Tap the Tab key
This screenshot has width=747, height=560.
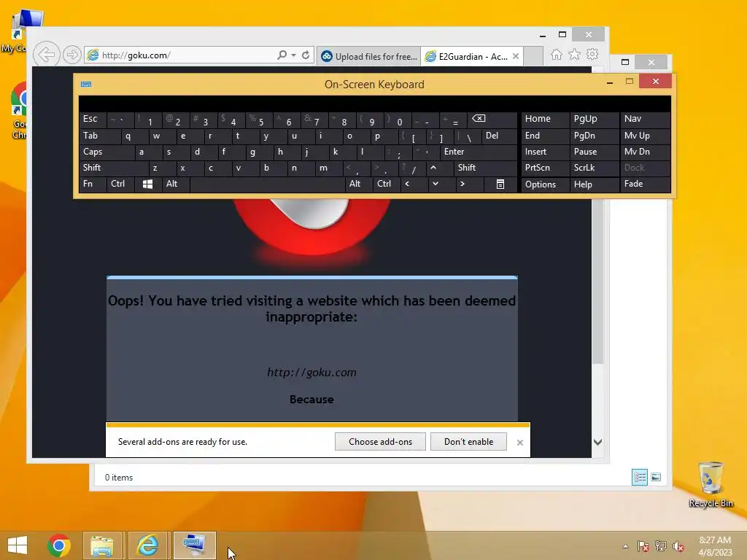(x=100, y=136)
